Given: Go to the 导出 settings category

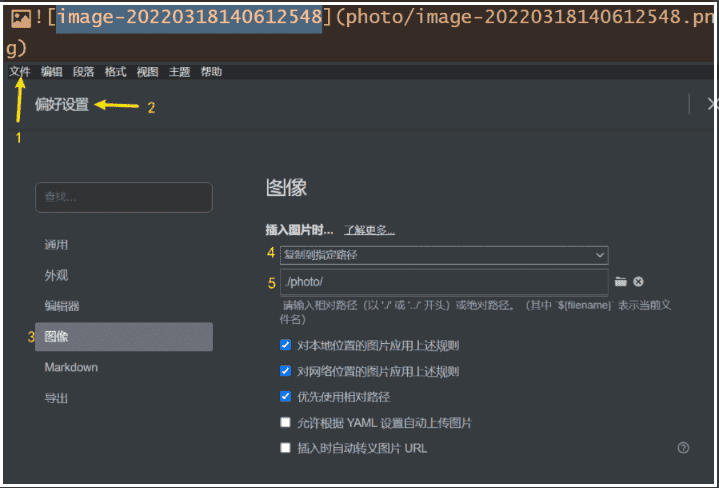Looking at the screenshot, I should click(57, 398).
